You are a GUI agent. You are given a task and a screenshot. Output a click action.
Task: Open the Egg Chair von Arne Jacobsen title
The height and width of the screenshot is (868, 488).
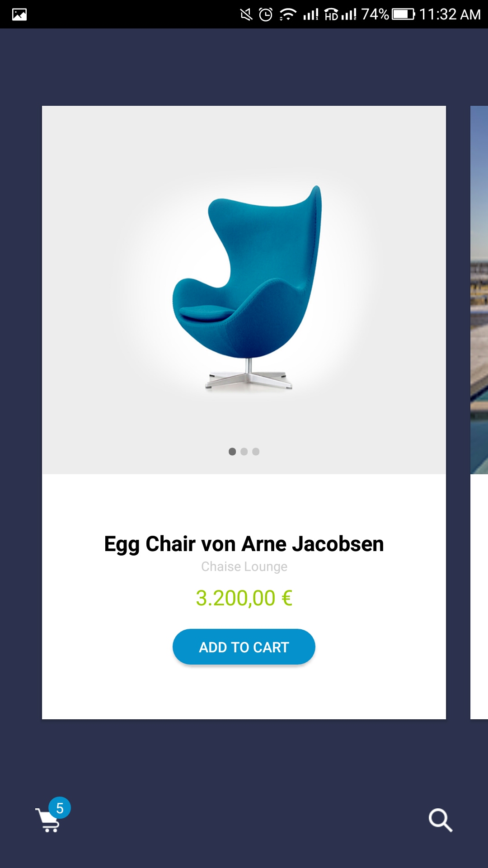pyautogui.click(x=244, y=544)
